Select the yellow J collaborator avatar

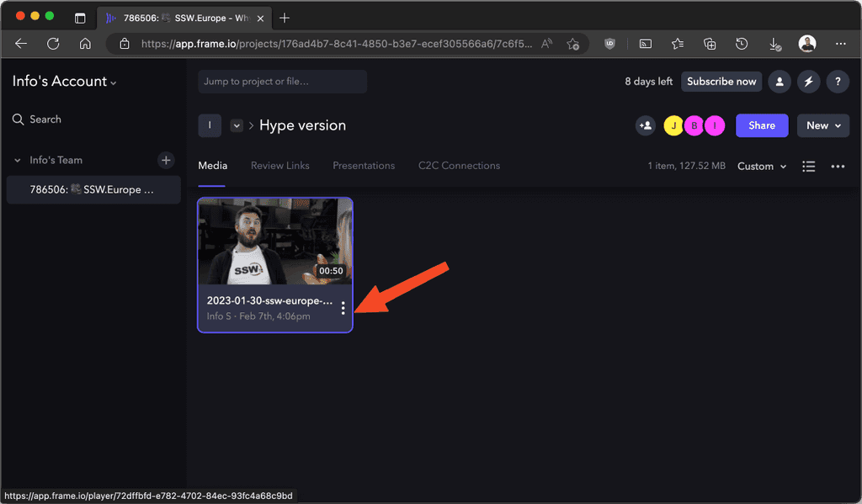pyautogui.click(x=673, y=125)
